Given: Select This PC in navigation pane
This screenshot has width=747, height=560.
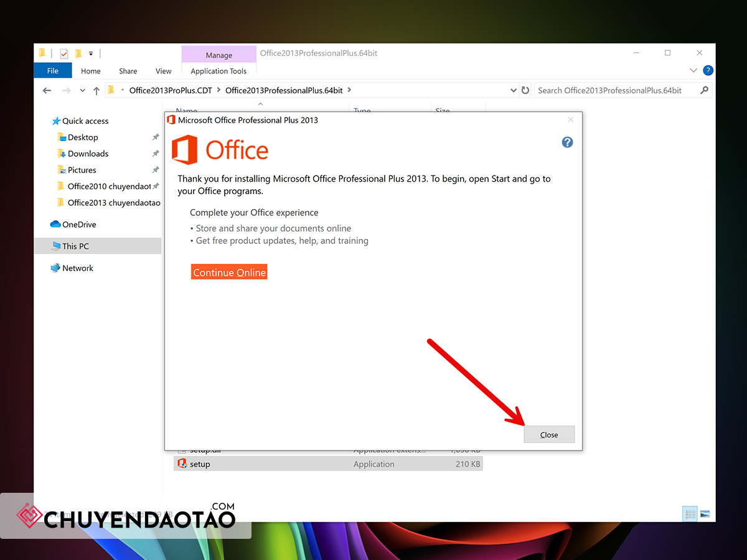Looking at the screenshot, I should click(75, 246).
